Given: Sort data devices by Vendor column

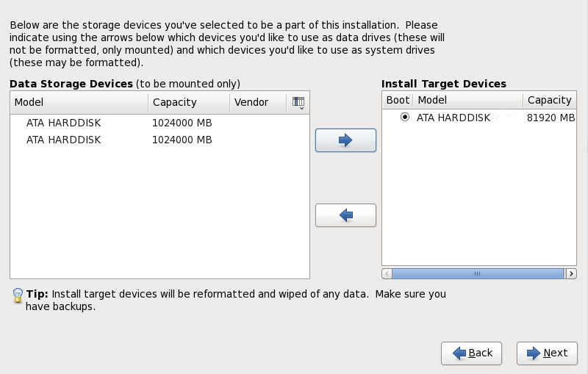Looking at the screenshot, I should 257,102.
